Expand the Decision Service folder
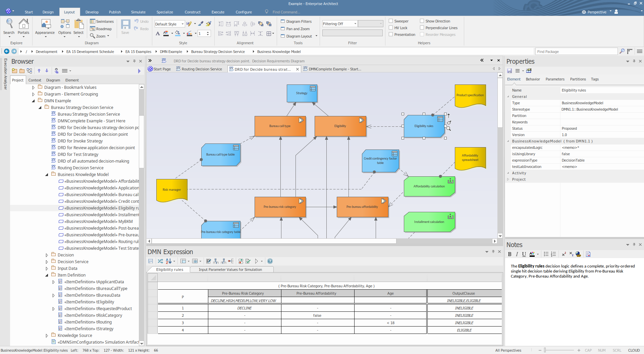The height and width of the screenshot is (354, 644). point(47,262)
